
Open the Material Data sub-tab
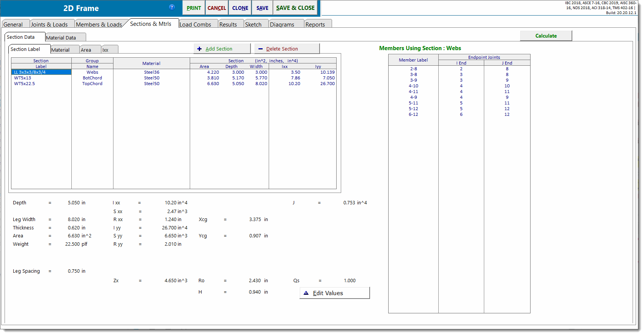point(61,38)
